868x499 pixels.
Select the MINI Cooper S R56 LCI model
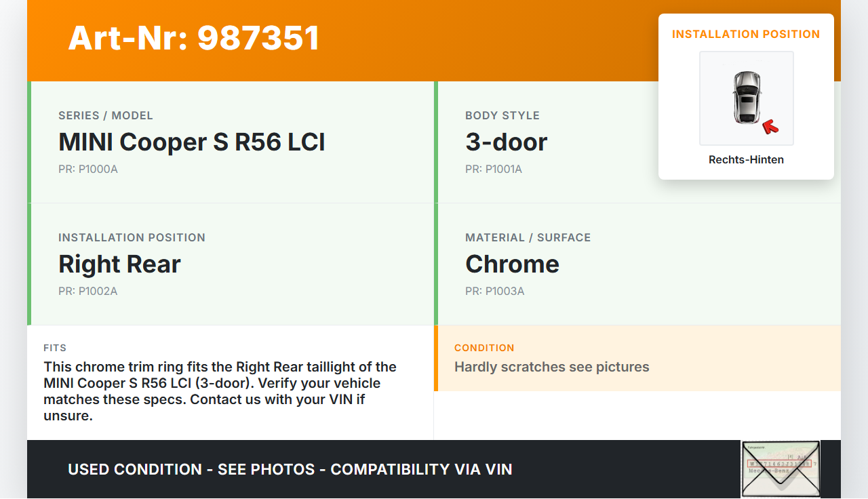pos(192,142)
